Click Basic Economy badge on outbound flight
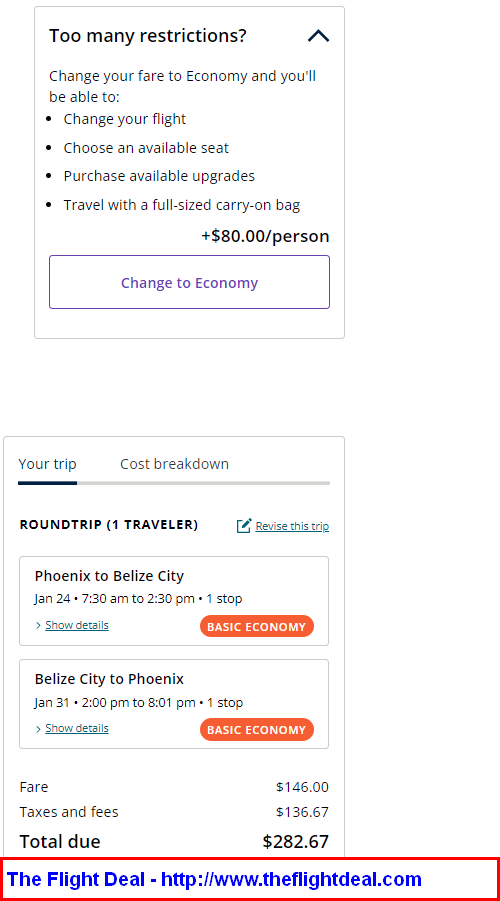Screen dimensions: 500x901 click(257, 626)
